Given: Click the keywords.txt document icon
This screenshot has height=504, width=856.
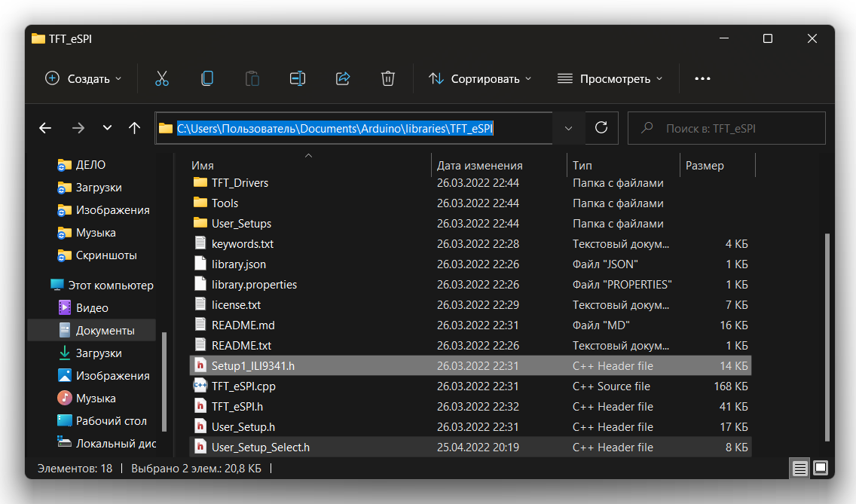Looking at the screenshot, I should (x=200, y=243).
